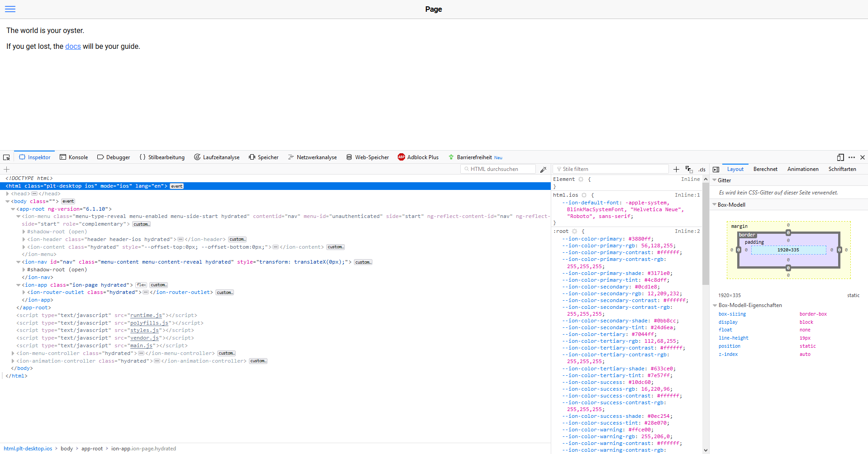Screen dimensions: 868x454
Task: Close the developer tools panel
Action: (863, 157)
